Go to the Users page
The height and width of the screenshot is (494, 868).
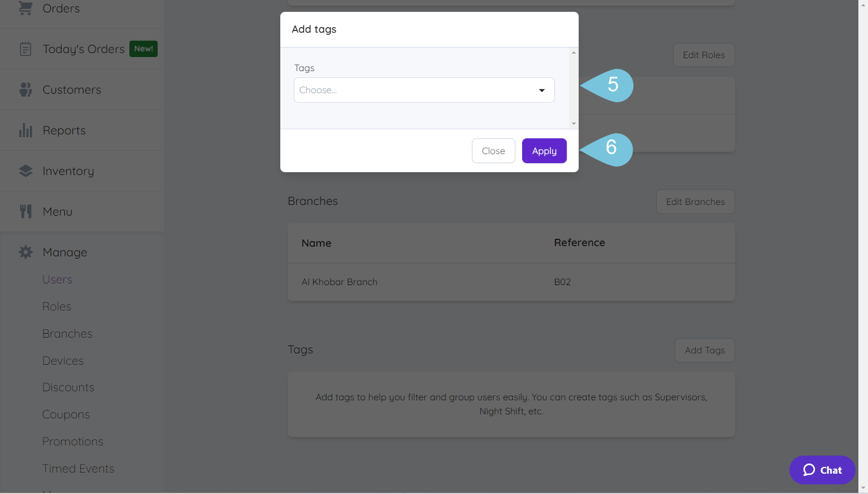click(57, 279)
